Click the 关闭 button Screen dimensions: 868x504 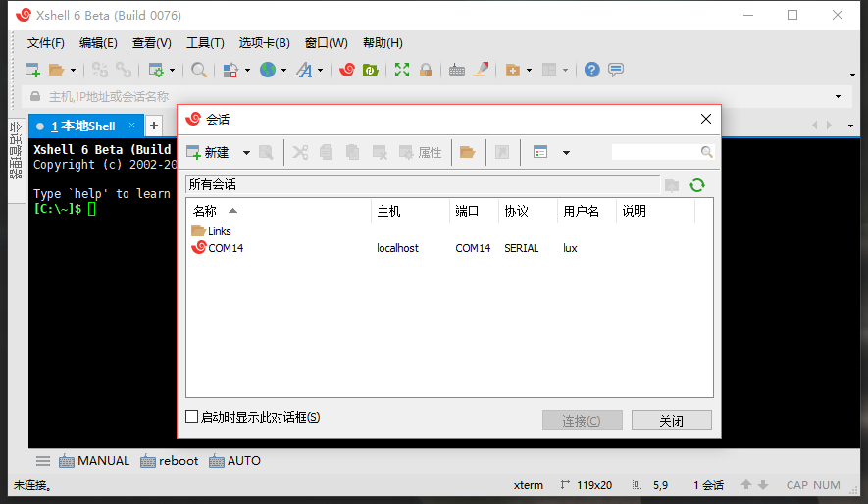pos(672,421)
